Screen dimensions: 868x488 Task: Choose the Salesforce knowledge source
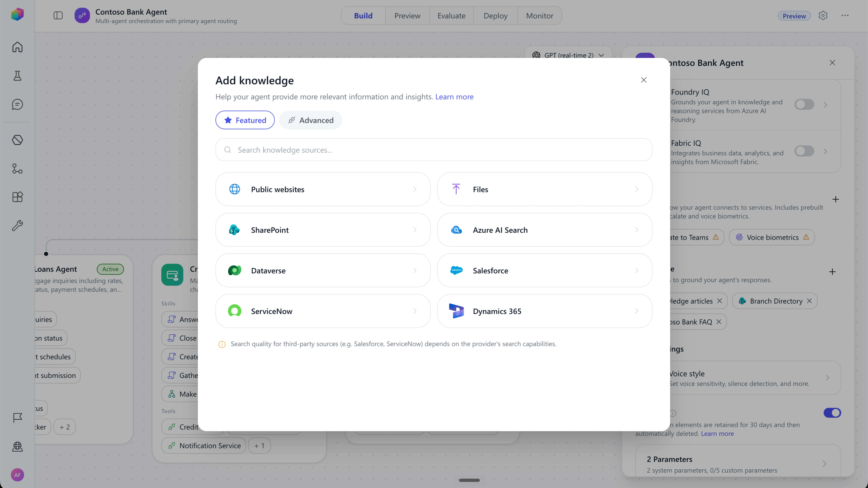(545, 270)
